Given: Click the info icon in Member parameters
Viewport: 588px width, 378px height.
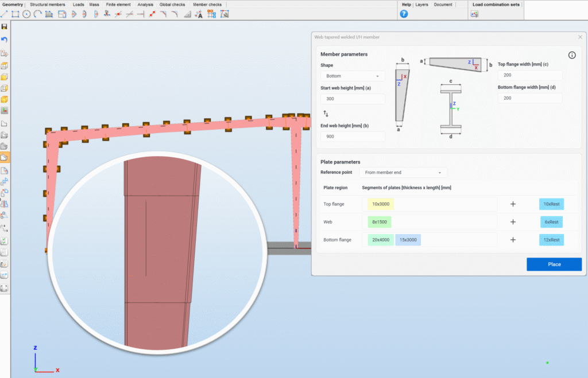Looking at the screenshot, I should coord(572,55).
